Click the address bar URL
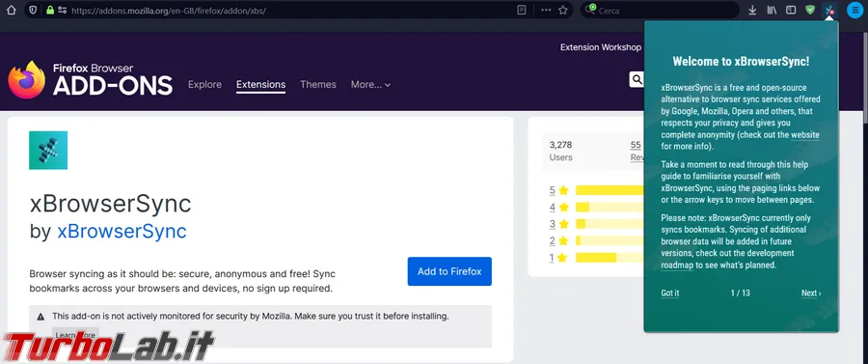The height and width of the screenshot is (364, 868). pyautogui.click(x=169, y=10)
